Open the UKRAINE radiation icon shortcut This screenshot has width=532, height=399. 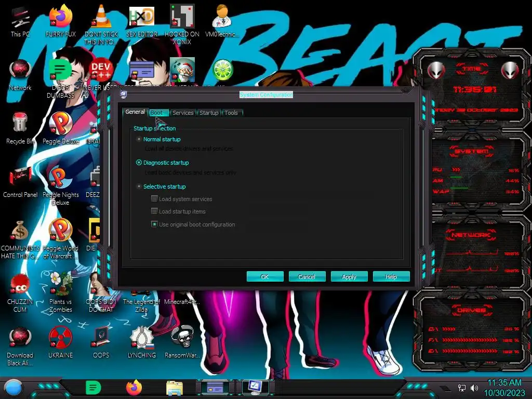60,343
